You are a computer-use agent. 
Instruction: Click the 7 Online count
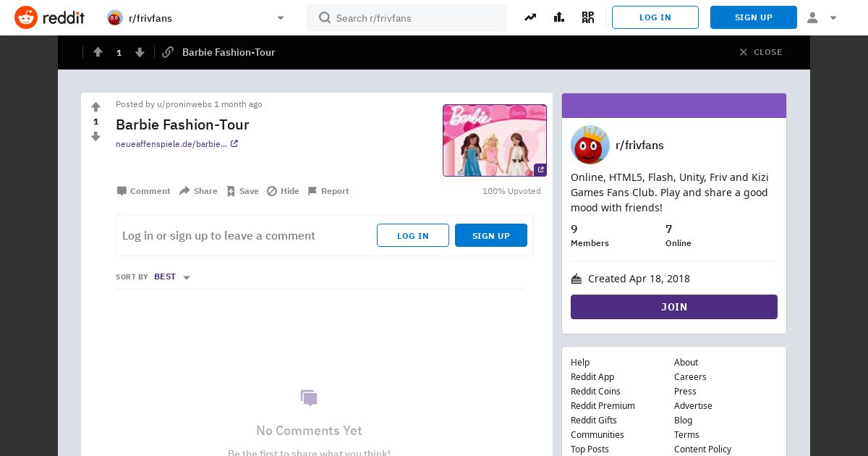pos(678,235)
